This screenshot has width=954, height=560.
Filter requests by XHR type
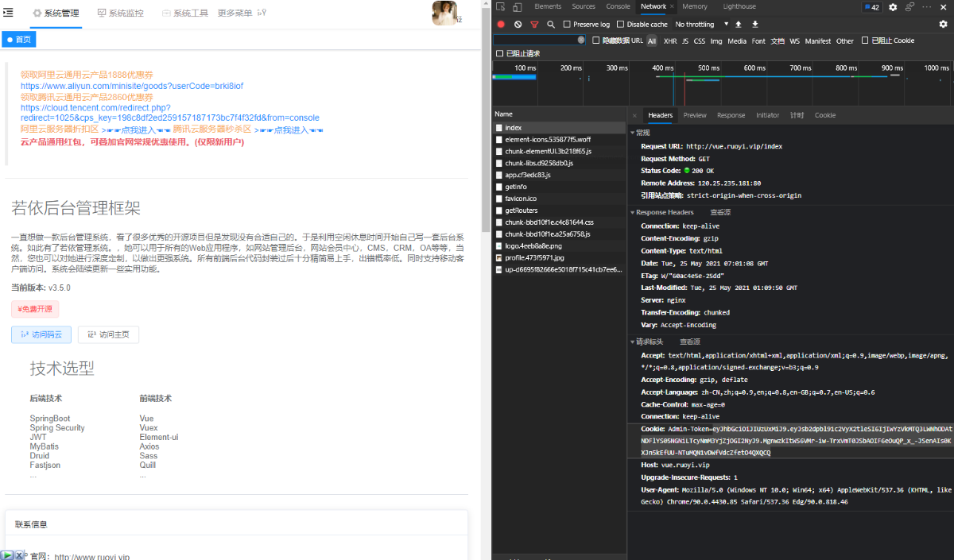pyautogui.click(x=670, y=41)
